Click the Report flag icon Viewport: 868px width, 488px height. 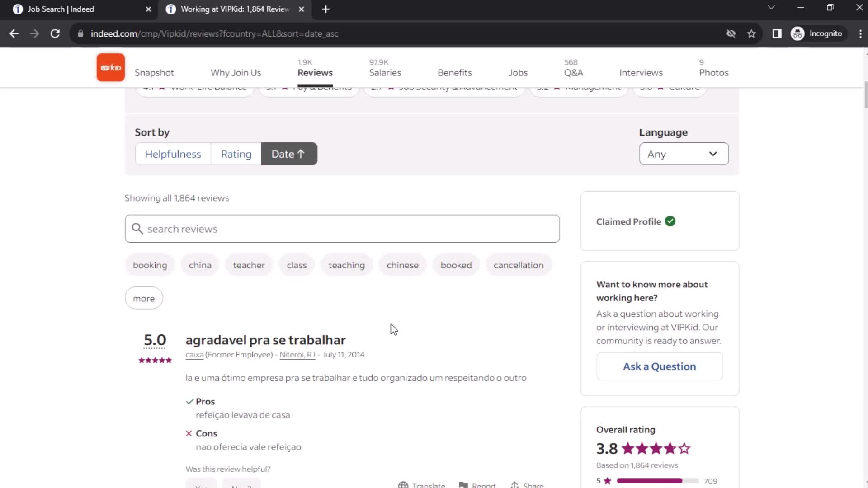[463, 485]
